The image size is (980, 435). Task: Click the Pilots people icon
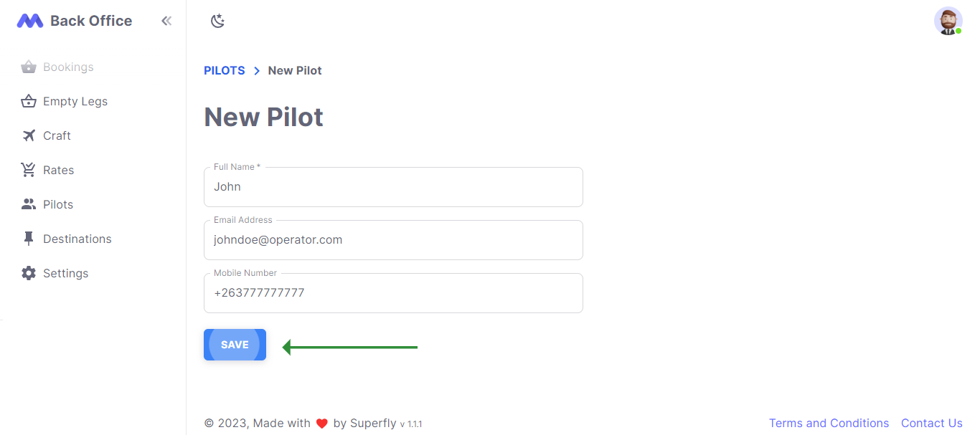point(29,204)
